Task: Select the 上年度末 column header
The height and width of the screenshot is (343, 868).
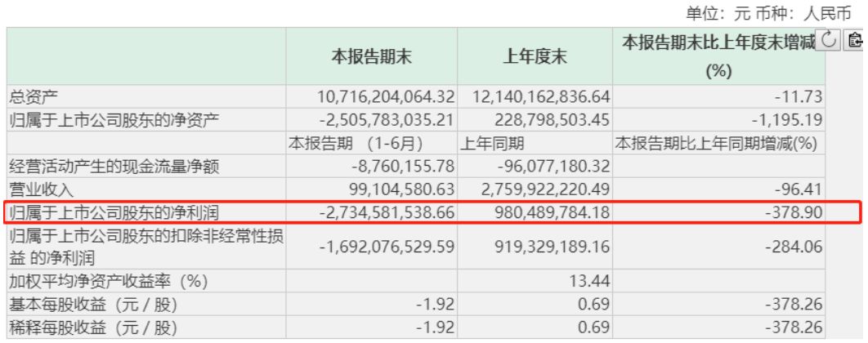Action: pos(535,56)
